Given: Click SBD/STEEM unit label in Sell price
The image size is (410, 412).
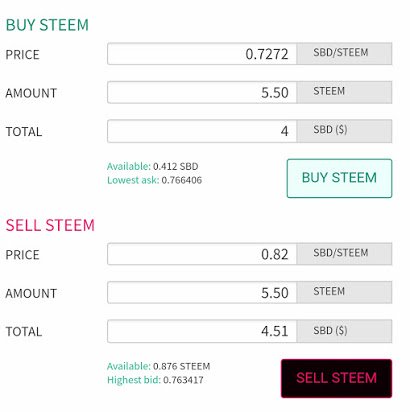Looking at the screenshot, I should [341, 253].
